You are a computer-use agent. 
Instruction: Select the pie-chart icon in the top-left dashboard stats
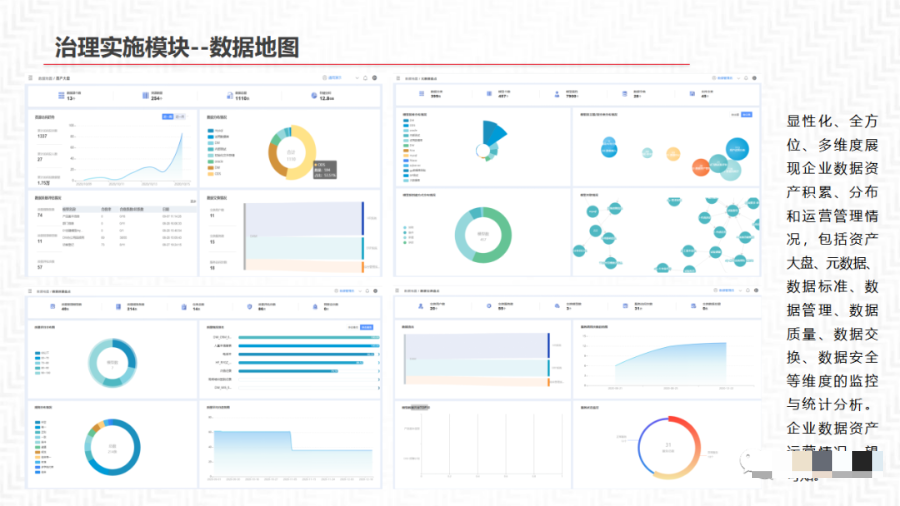pos(314,96)
